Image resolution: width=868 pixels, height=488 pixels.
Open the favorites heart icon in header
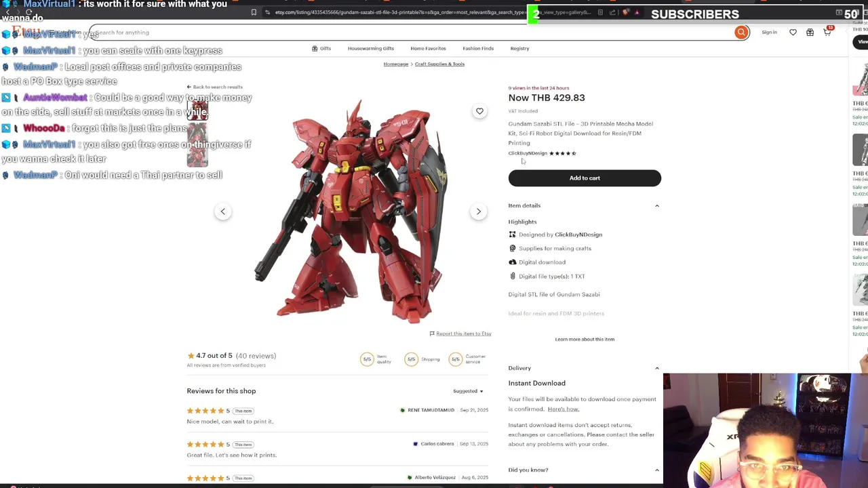(x=793, y=32)
